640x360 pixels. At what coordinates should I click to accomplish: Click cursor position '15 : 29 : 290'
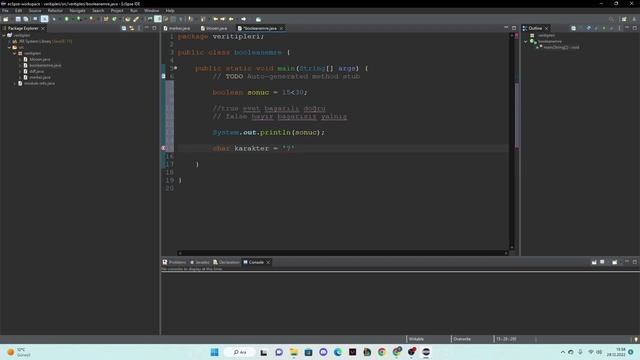click(x=506, y=339)
